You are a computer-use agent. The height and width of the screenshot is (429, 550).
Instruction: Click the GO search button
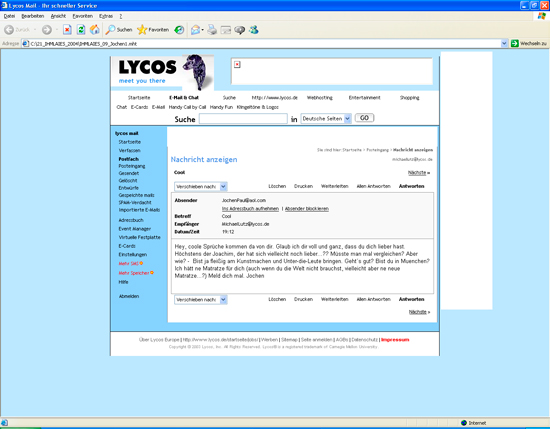tap(364, 118)
